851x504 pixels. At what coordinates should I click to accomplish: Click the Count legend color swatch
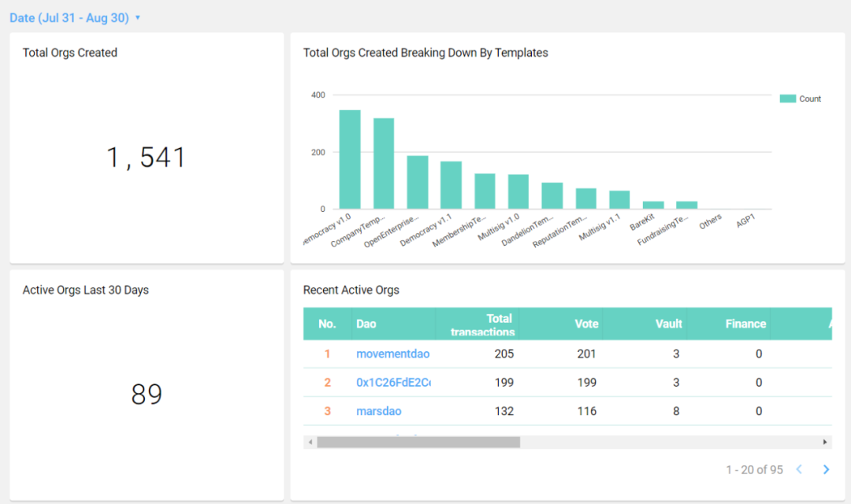click(787, 99)
